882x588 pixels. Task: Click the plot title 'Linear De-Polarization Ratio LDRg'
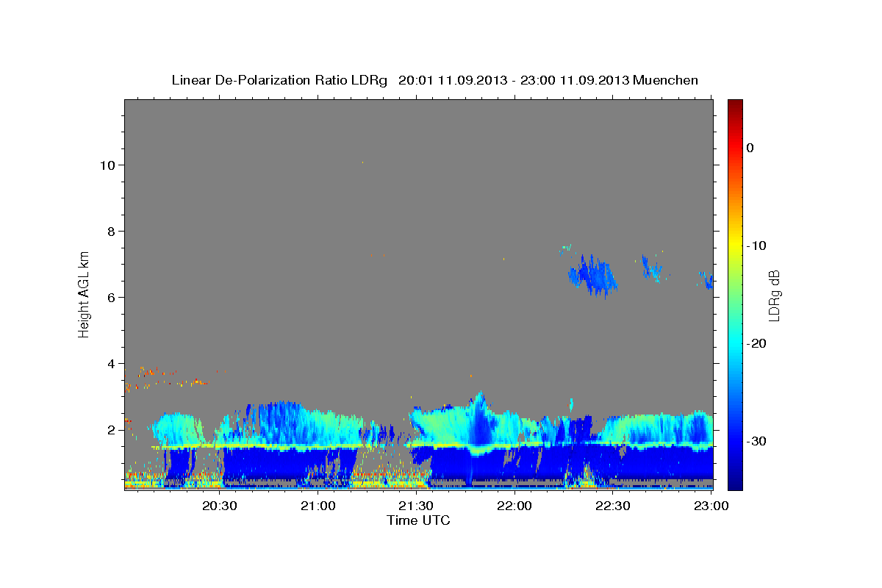tap(279, 80)
